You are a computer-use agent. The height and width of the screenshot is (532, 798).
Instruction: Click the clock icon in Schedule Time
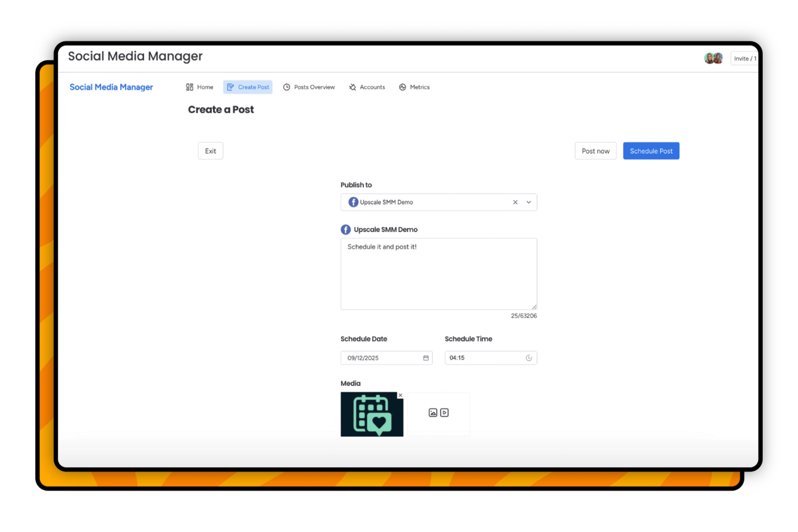click(529, 357)
